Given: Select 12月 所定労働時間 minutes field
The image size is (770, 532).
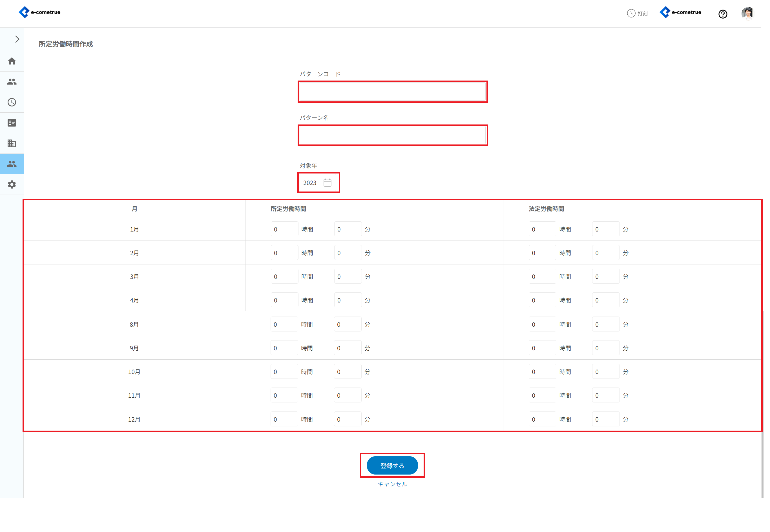Looking at the screenshot, I should pos(347,419).
